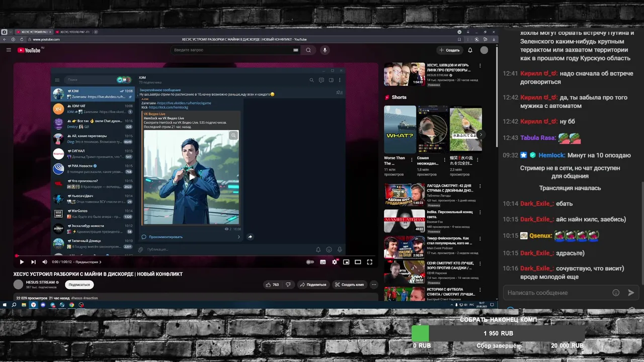
Task: Open YouTube notifications bell
Action: pyautogui.click(x=470, y=50)
